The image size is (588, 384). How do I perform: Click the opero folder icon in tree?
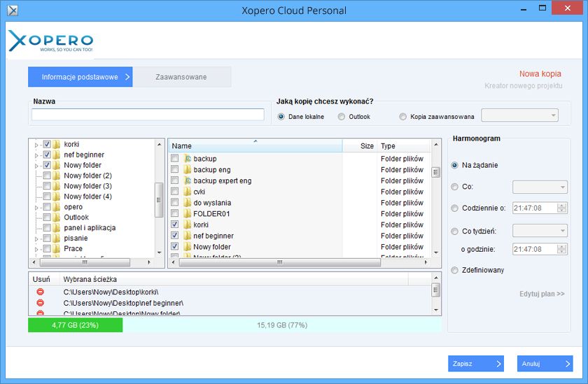pos(57,207)
